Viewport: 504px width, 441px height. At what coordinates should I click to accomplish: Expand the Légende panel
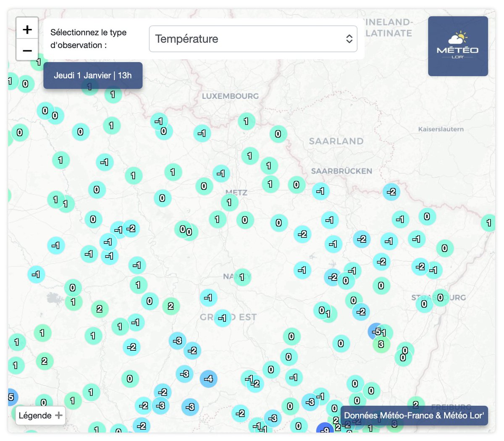click(40, 415)
